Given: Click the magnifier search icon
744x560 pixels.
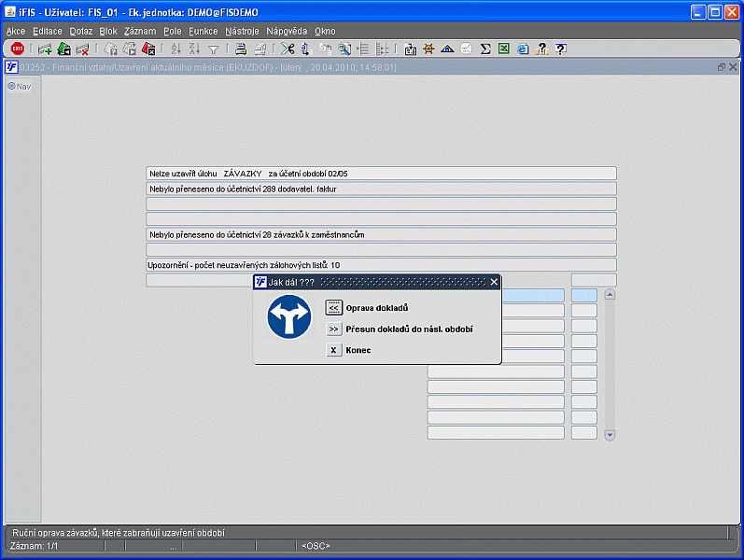Looking at the screenshot, I should click(344, 49).
